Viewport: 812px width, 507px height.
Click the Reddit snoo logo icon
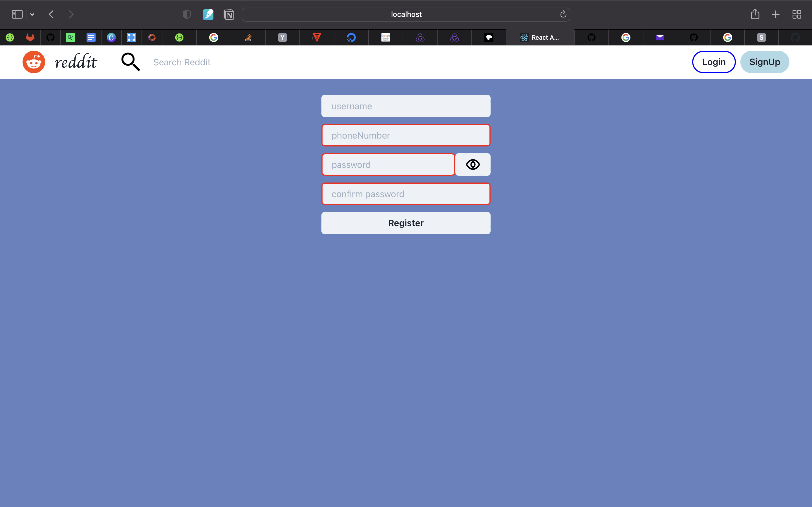pyautogui.click(x=34, y=62)
